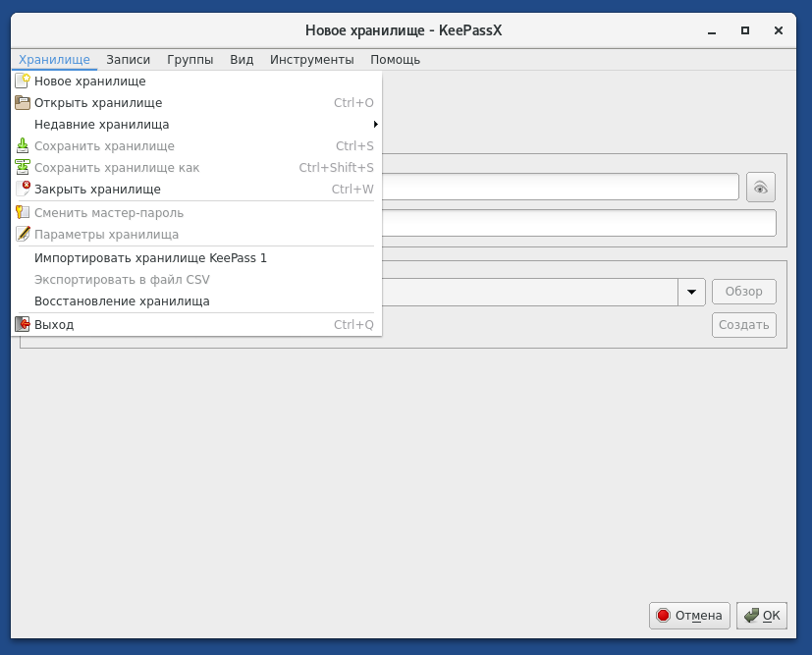Viewport: 812px width, 655px height.
Task: Click the red Close database icon
Action: pos(23,189)
